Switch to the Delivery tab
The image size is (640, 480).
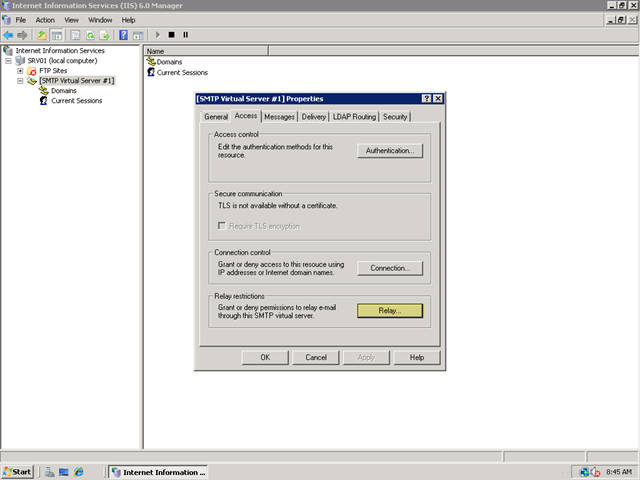tap(313, 117)
